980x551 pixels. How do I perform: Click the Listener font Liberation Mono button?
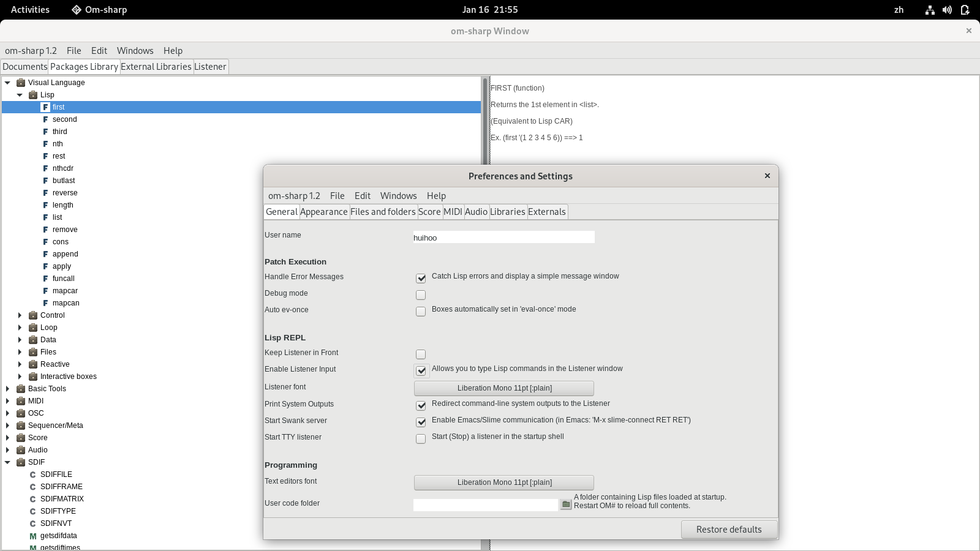click(x=504, y=388)
